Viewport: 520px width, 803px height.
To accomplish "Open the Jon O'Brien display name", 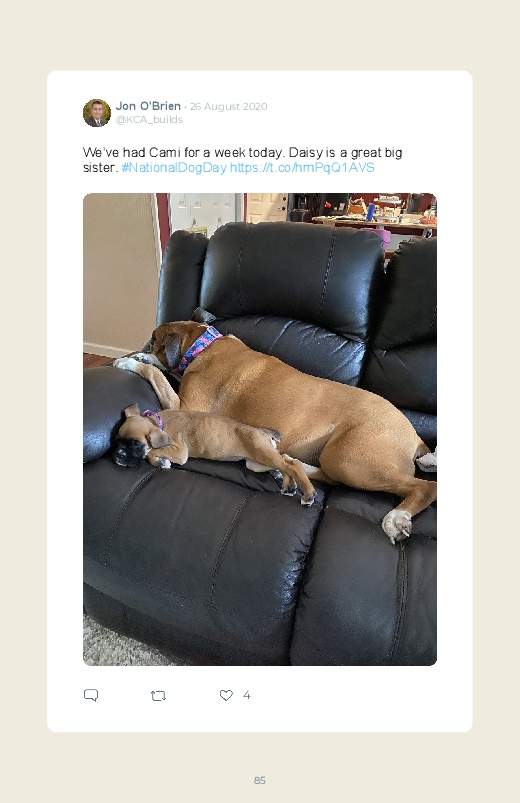I will pyautogui.click(x=148, y=106).
